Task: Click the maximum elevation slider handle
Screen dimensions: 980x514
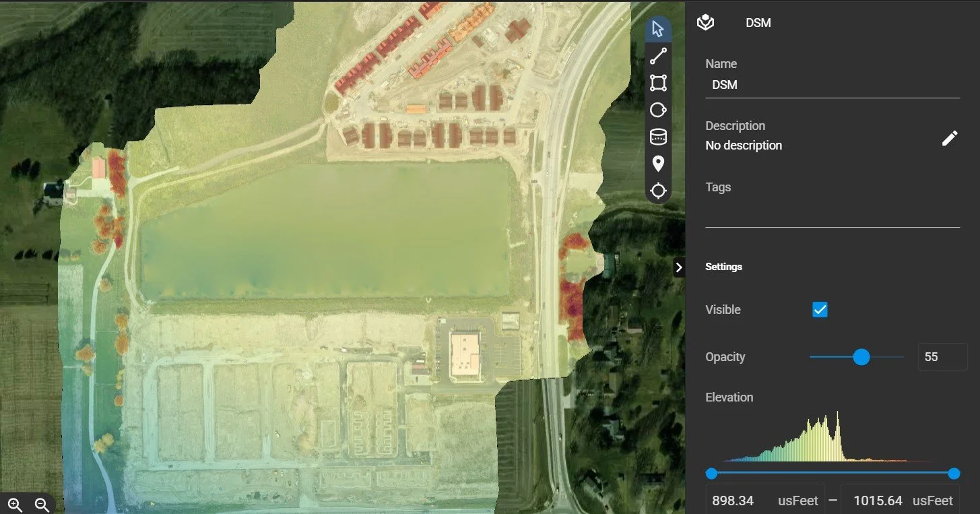Action: pyautogui.click(x=954, y=474)
